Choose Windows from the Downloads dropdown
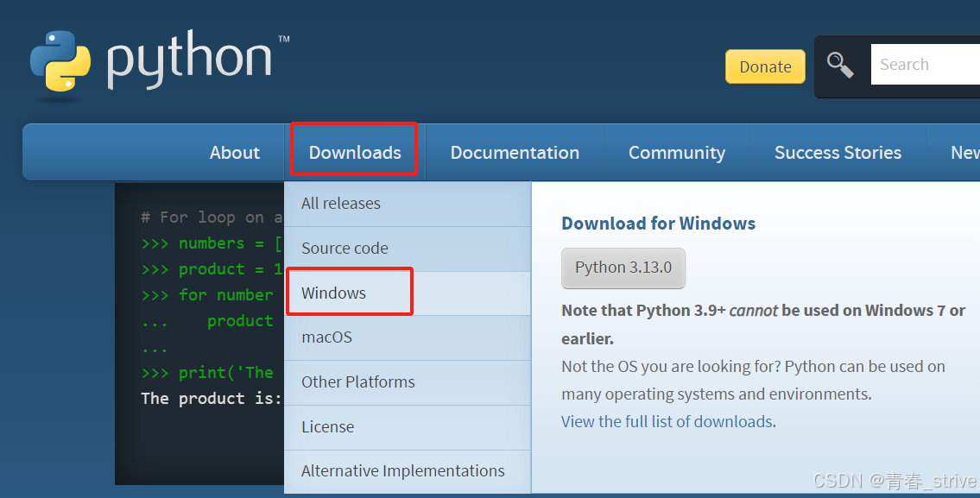 [408, 293]
